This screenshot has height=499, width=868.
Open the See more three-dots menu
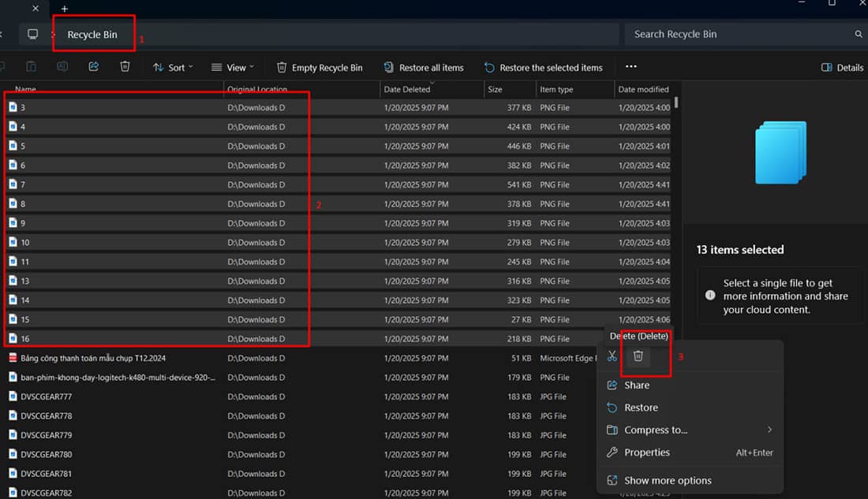tap(630, 67)
